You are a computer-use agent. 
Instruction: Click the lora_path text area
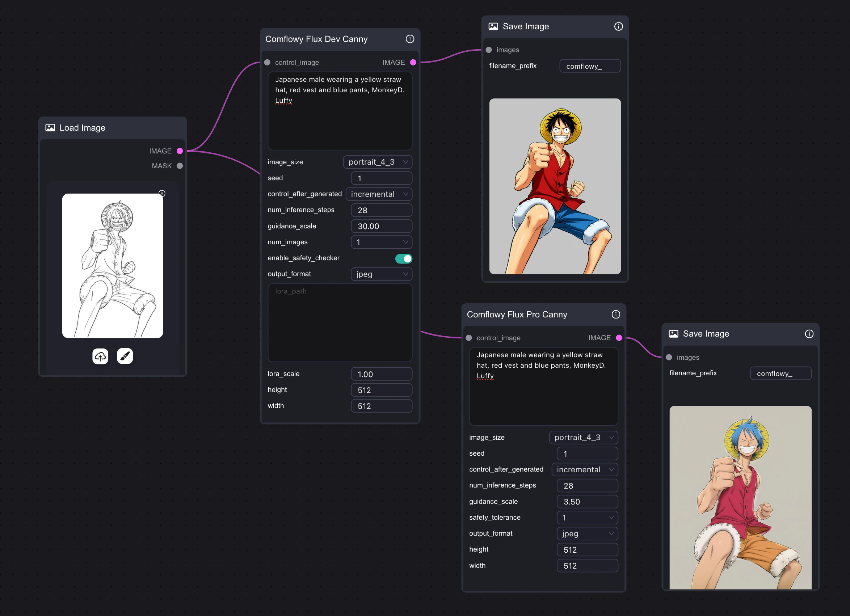[x=340, y=322]
